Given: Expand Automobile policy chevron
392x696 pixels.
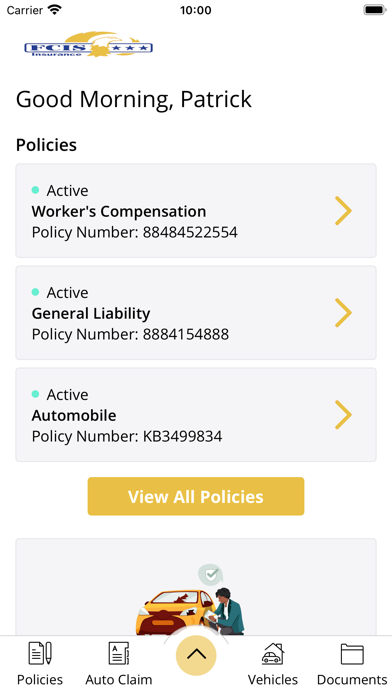Looking at the screenshot, I should click(343, 415).
